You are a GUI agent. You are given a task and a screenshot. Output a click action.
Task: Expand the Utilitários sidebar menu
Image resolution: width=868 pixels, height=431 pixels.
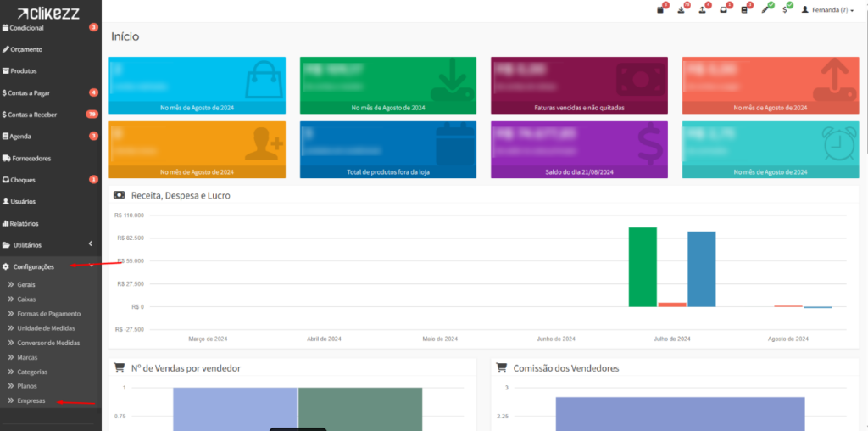point(50,245)
